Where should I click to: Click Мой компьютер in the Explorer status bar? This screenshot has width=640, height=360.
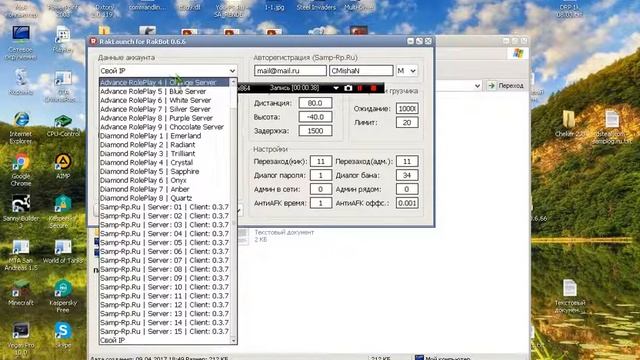(x=442, y=358)
